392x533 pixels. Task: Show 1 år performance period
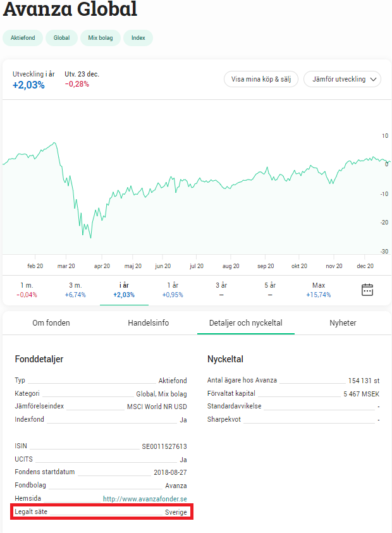click(173, 290)
